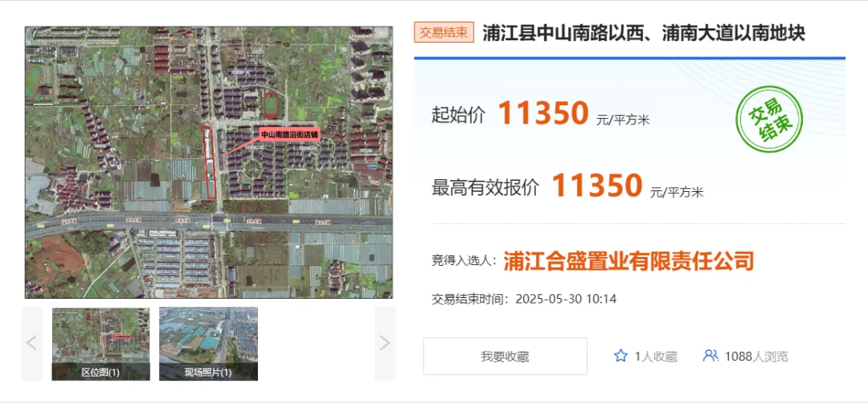Click the 起始价 label
Image resolution: width=868 pixels, height=404 pixels.
458,115
